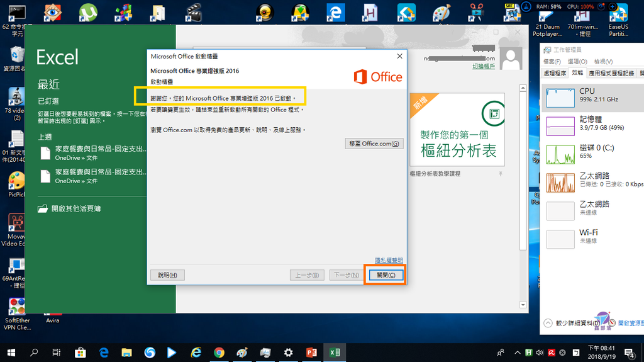Viewport: 644px width, 362px height.
Task: Open the 隱私權聲明 privacy statement link
Action: 389,261
